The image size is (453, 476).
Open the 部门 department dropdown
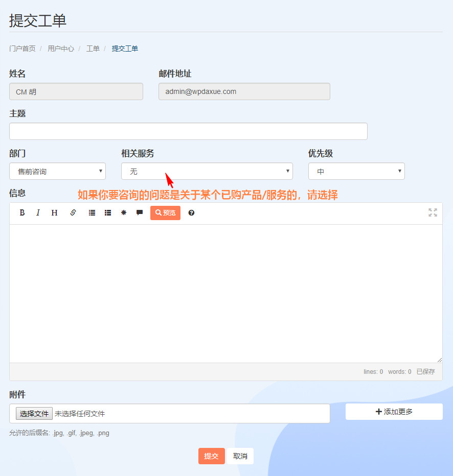57,171
